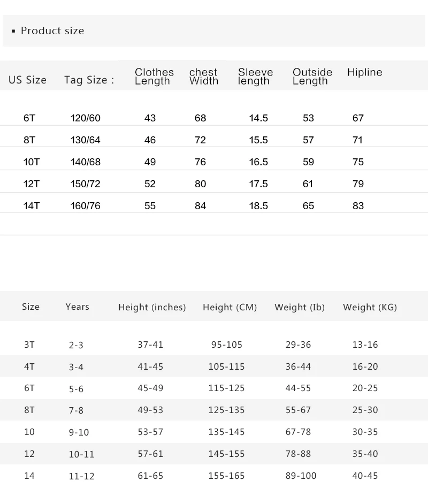Click sleeve length value '15.5'
Viewport: 428px width, 504px height.
click(258, 140)
